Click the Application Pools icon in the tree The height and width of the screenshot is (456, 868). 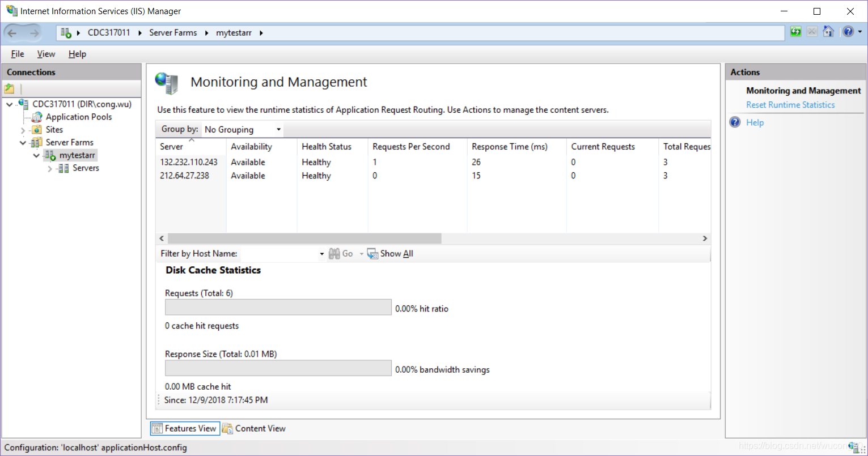point(37,117)
